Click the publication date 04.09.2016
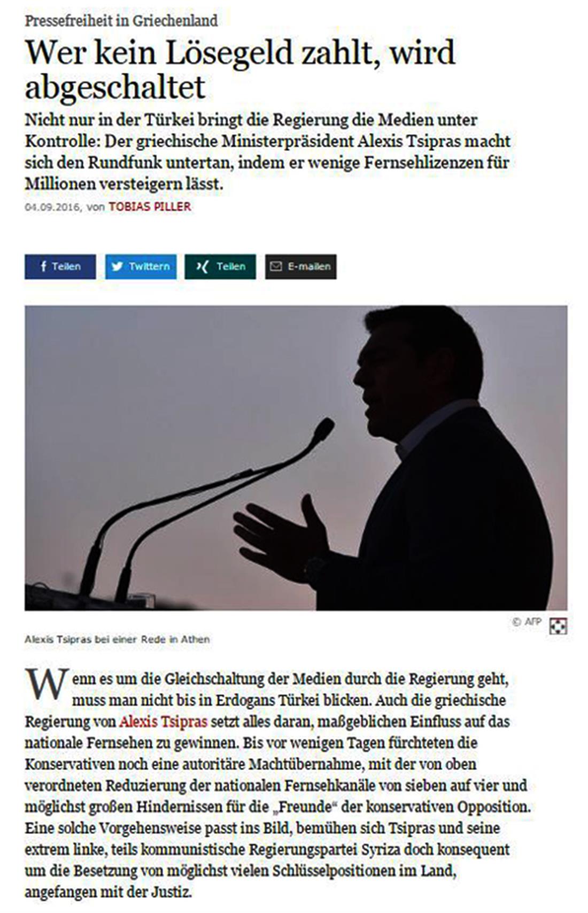 tap(53, 207)
